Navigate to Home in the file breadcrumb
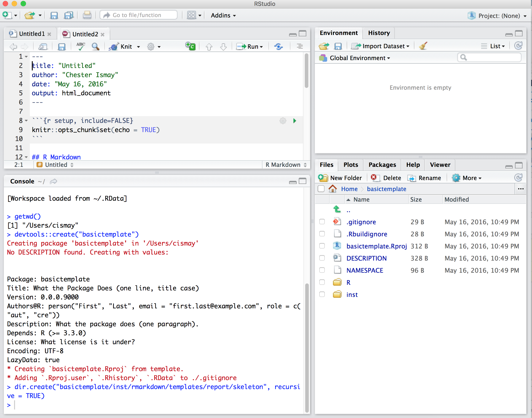The height and width of the screenshot is (418, 532). click(349, 189)
